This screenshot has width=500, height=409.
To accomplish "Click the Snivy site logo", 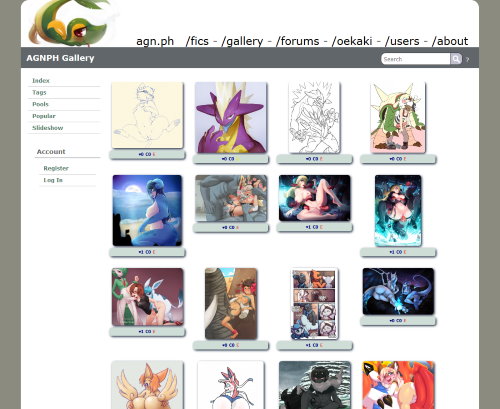I will pos(72,23).
